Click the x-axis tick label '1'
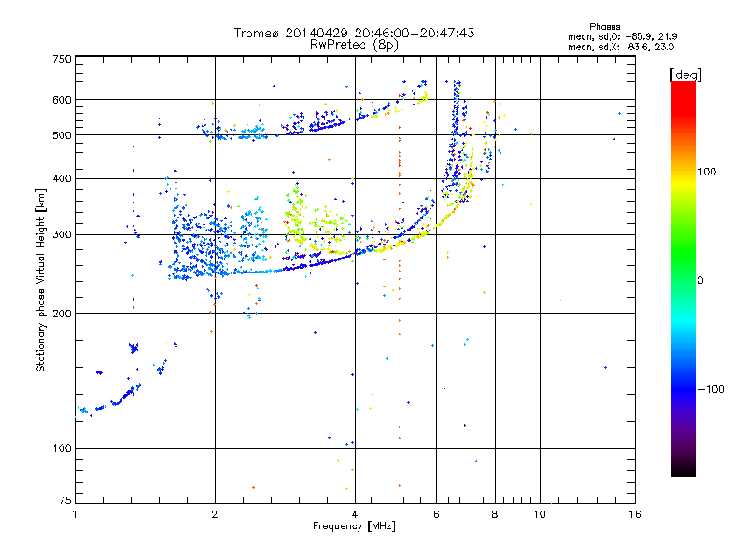The height and width of the screenshot is (560, 747). pos(75,514)
